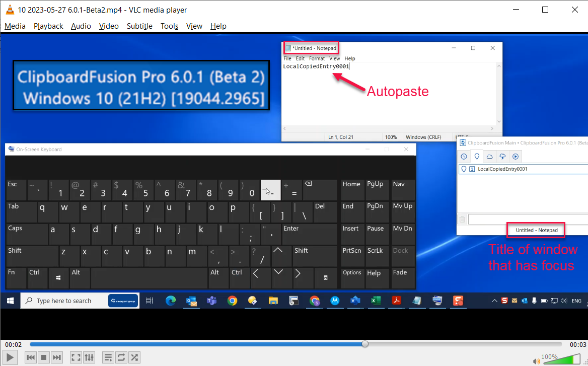Skip to next media in playlist
Image resolution: width=588 pixels, height=366 pixels.
pyautogui.click(x=57, y=357)
